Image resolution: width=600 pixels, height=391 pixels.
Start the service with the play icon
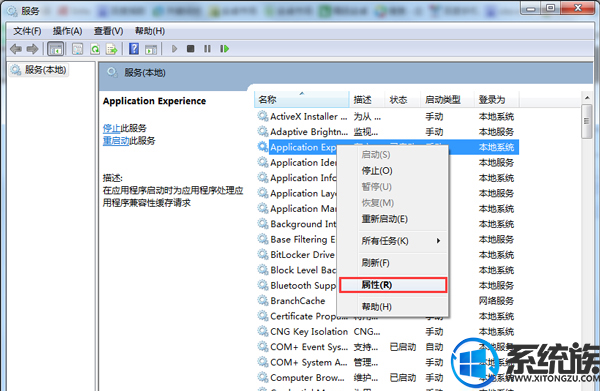pos(174,49)
